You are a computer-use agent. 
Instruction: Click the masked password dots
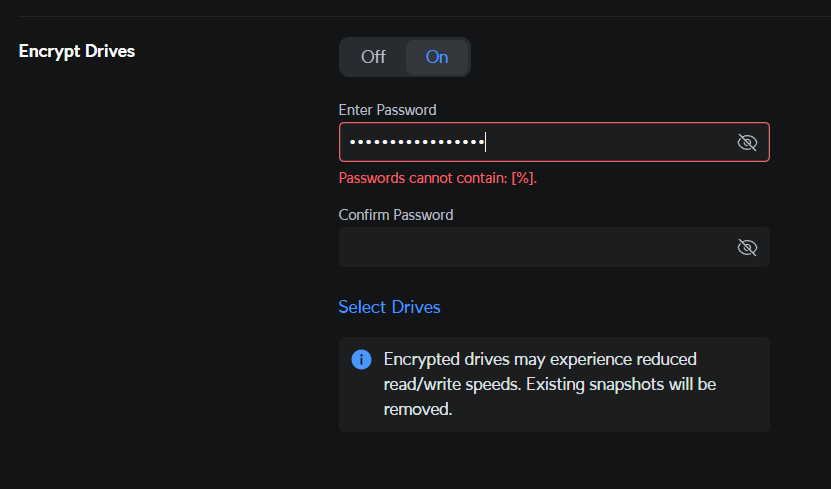click(416, 143)
